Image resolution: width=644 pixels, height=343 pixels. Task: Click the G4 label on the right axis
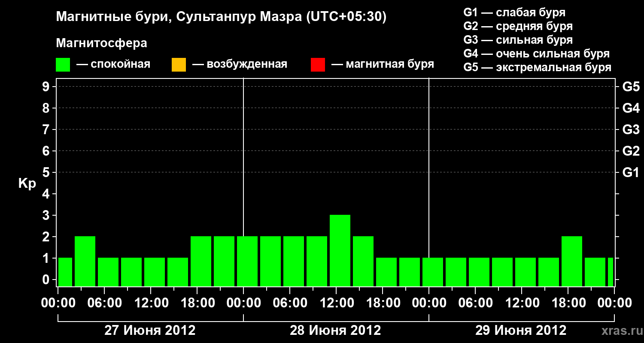click(631, 108)
